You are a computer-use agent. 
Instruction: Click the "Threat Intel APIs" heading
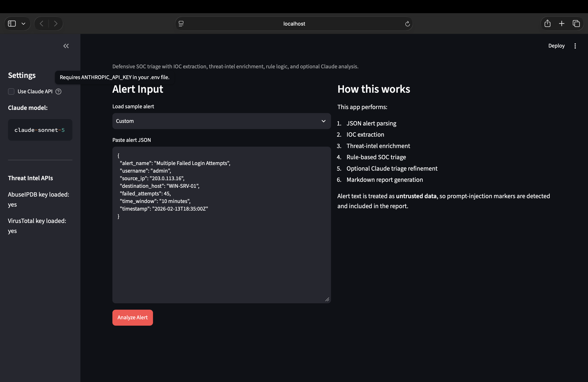(x=30, y=178)
